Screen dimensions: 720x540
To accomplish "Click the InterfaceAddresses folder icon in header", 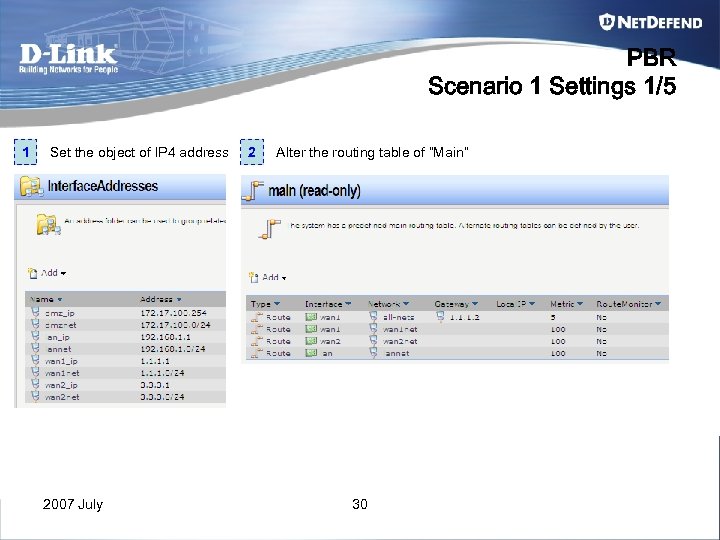I will click(31, 187).
